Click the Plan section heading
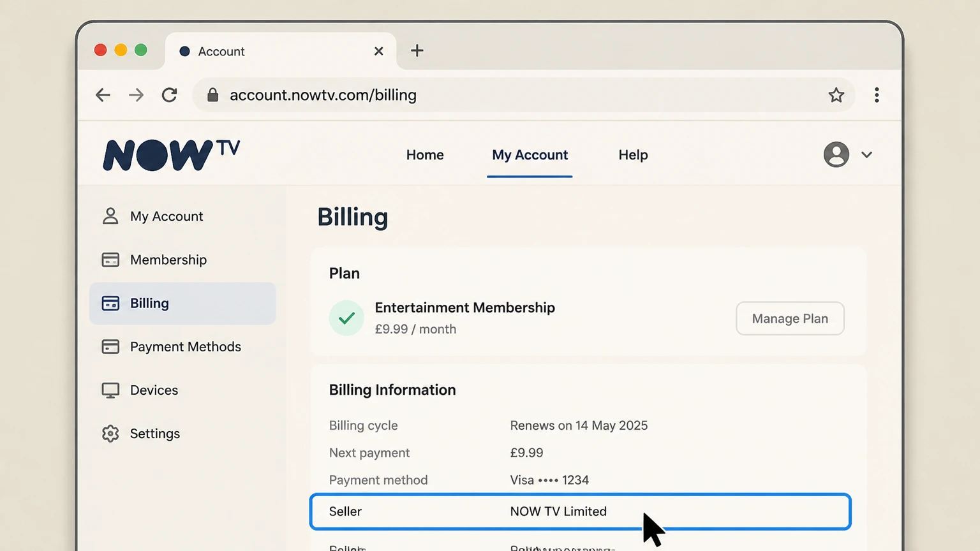The height and width of the screenshot is (551, 980). (345, 273)
